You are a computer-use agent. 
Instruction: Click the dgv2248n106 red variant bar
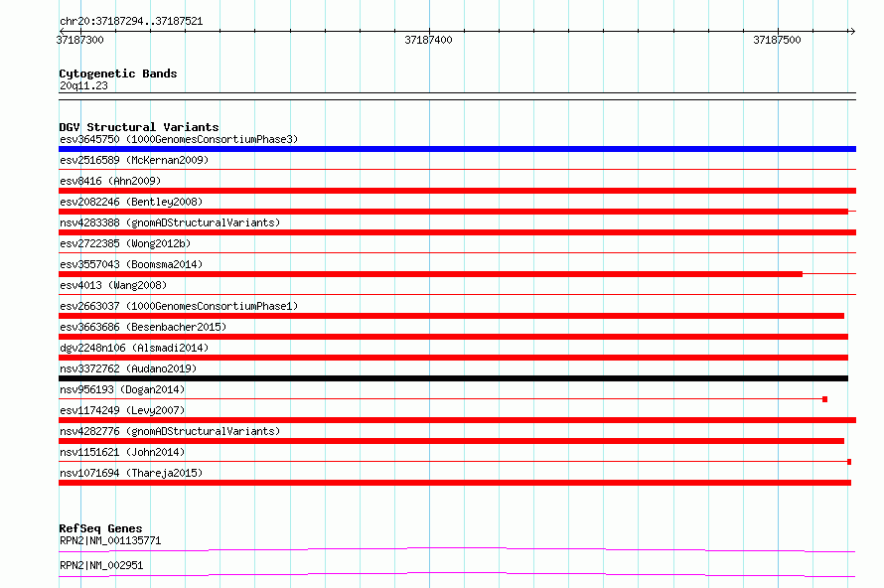[x=453, y=358]
